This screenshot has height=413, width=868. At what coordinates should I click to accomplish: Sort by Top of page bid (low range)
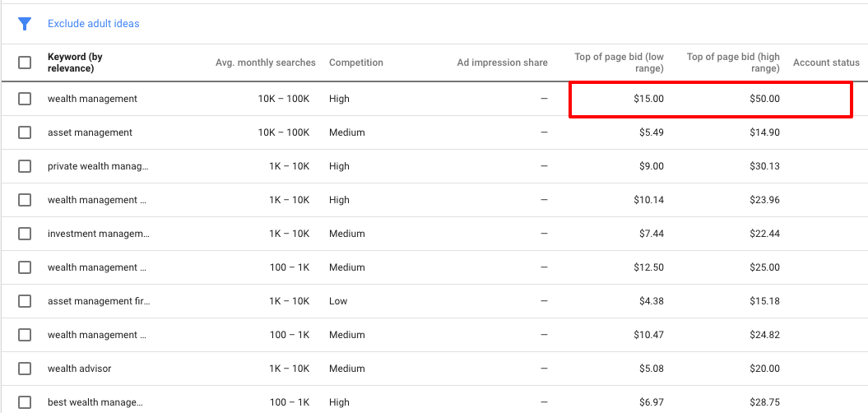click(619, 63)
